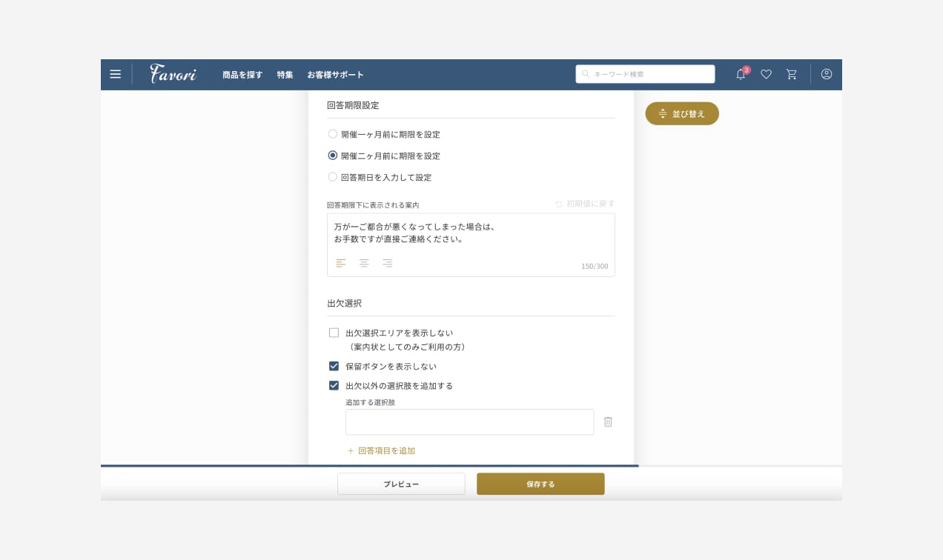Viewport: 943px width, 560px height.
Task: Align text to the left
Action: click(x=341, y=263)
